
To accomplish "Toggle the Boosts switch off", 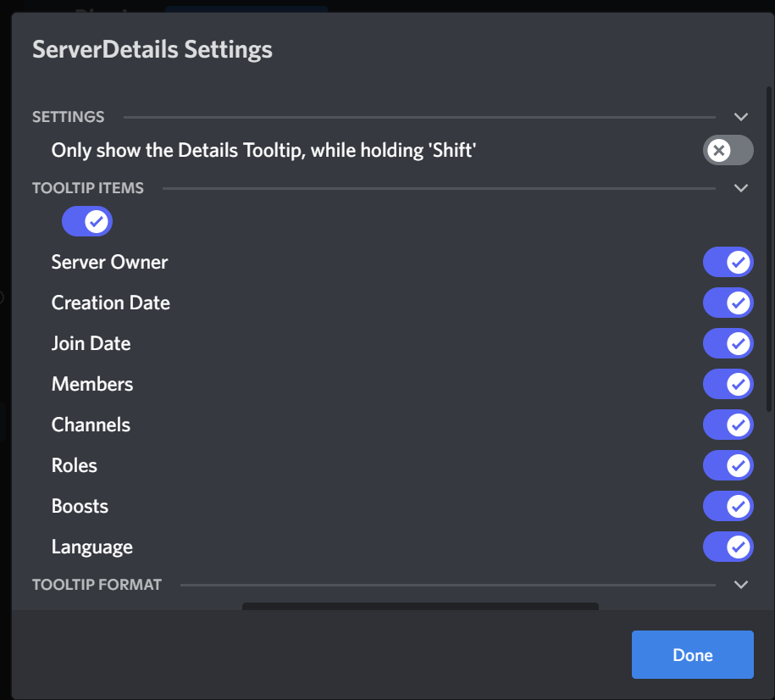I will click(728, 506).
